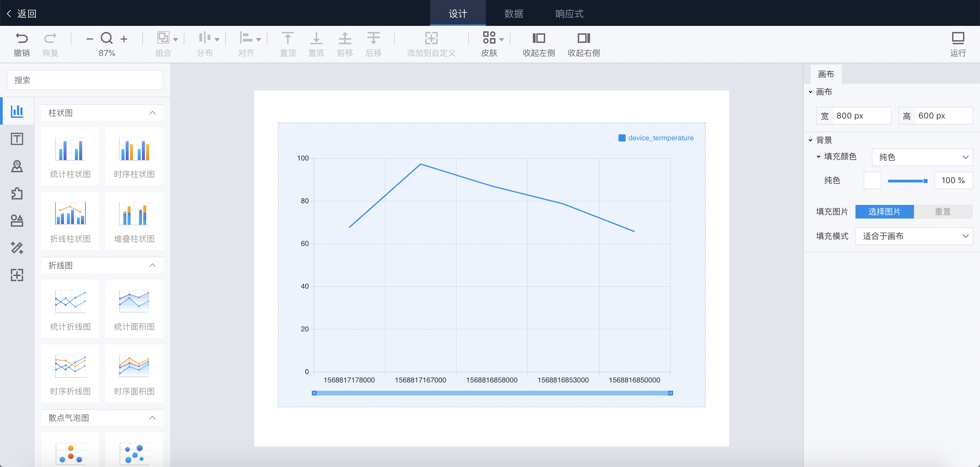Select the magic wand sidebar icon
The height and width of the screenshot is (467, 980).
point(17,248)
